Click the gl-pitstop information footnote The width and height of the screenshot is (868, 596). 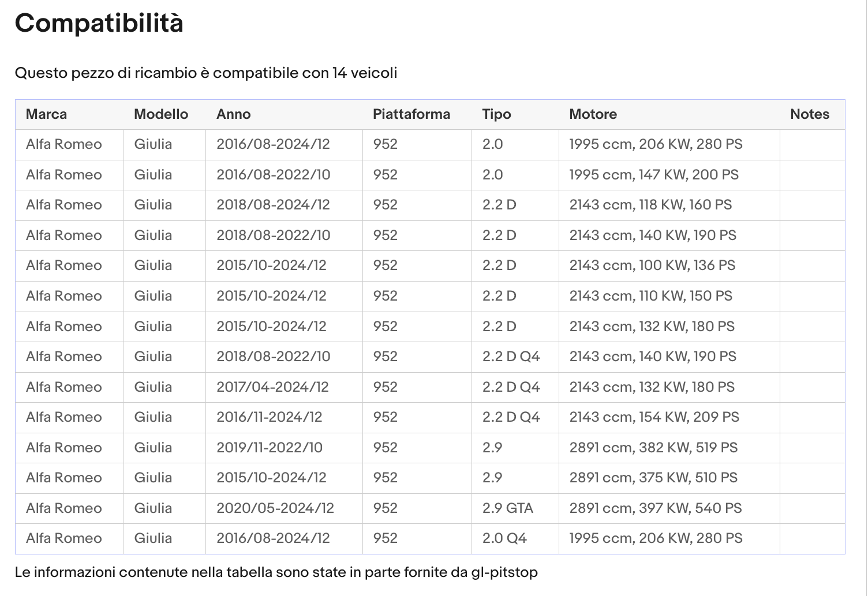coord(276,572)
